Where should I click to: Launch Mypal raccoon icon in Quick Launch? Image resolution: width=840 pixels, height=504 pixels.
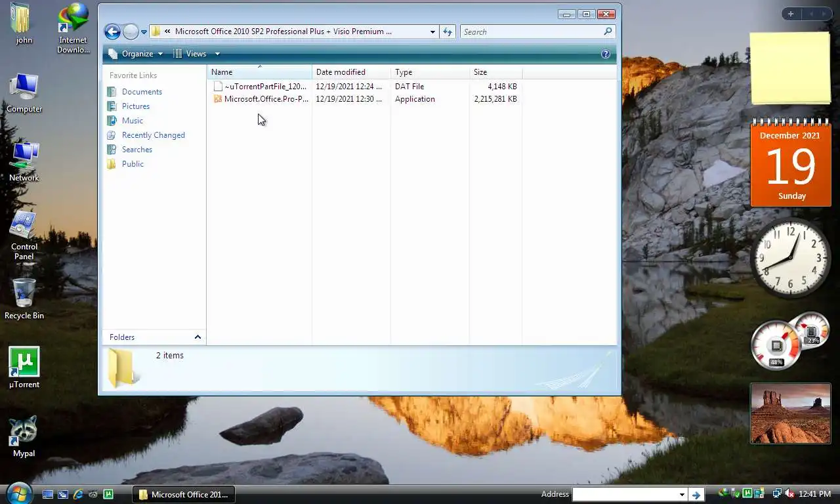coord(93,494)
